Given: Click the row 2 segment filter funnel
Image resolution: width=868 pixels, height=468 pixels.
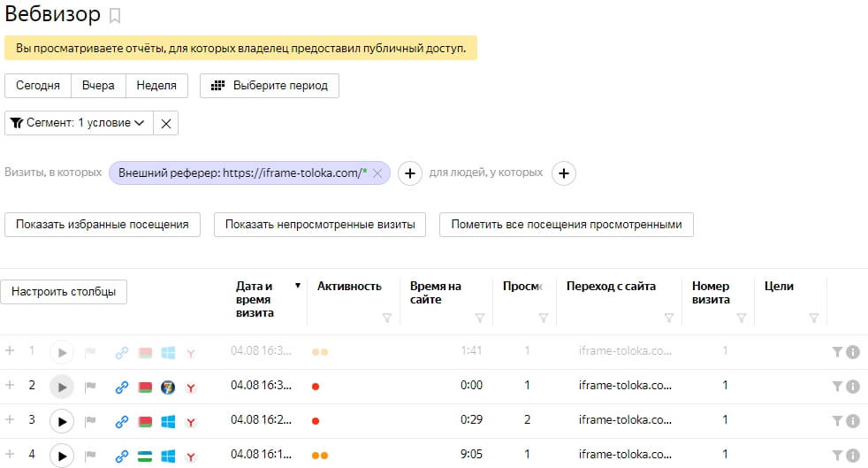Looking at the screenshot, I should click(837, 386).
